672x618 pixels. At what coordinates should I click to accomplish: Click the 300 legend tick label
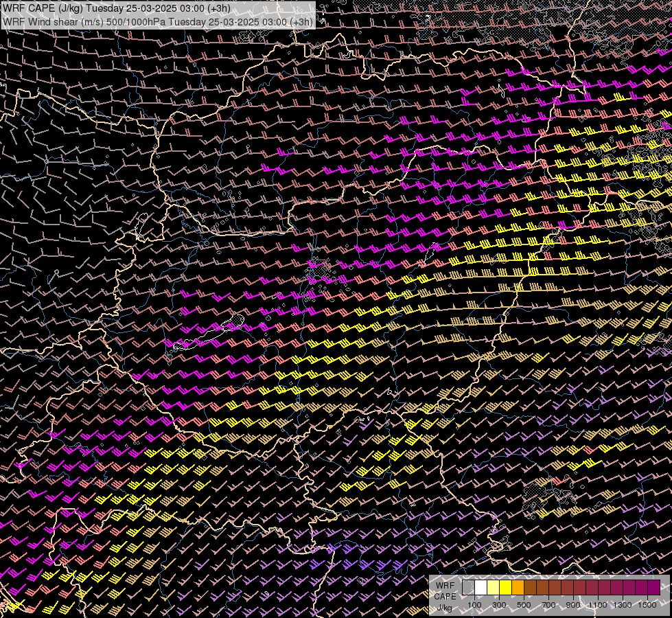coord(499,605)
